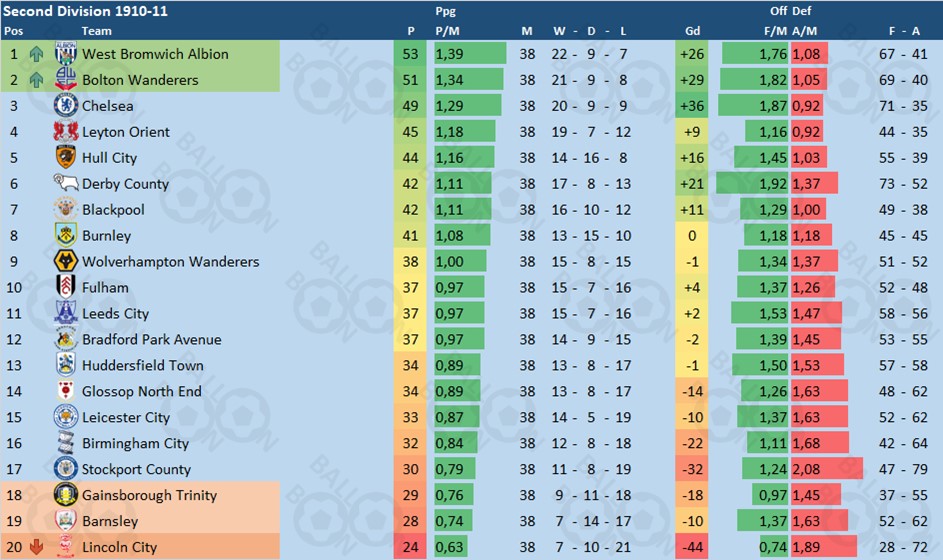Select the Hull City tiger badge
This screenshot has width=943, height=560.
pos(66,157)
